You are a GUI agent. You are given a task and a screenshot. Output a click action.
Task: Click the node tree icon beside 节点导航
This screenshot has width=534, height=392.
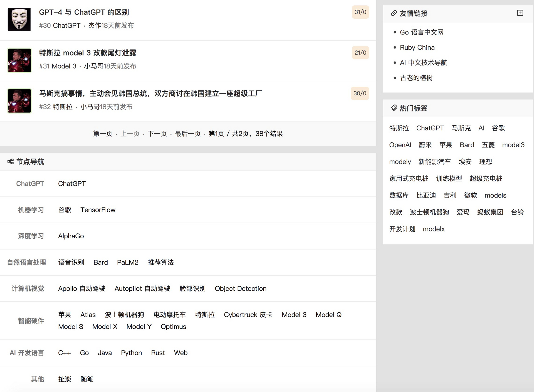(11, 162)
